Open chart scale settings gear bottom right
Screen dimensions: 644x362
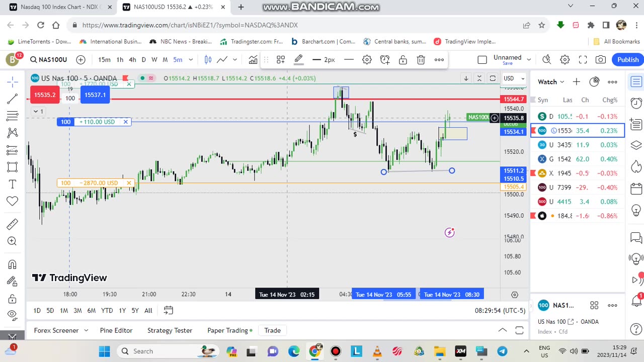515,295
